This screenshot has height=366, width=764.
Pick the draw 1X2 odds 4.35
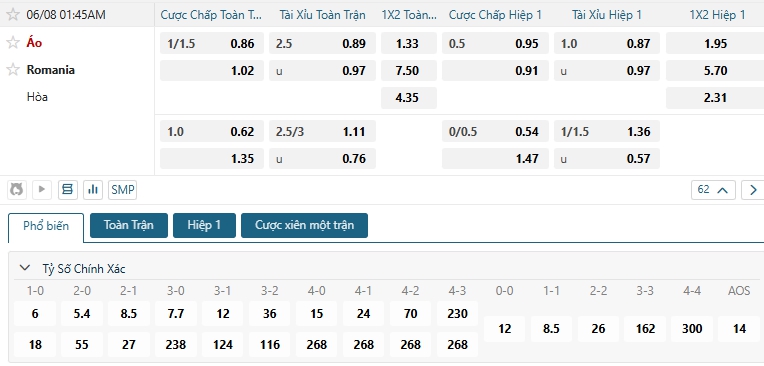coord(409,97)
